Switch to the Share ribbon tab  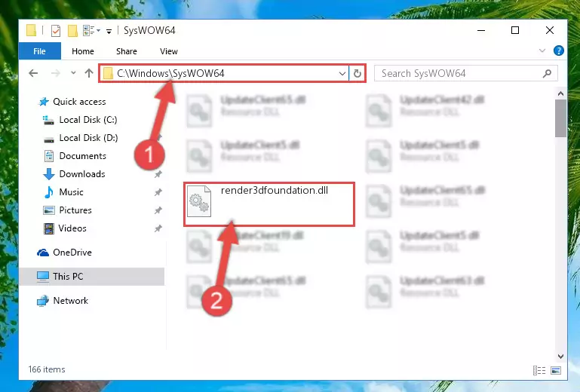pyautogui.click(x=127, y=51)
